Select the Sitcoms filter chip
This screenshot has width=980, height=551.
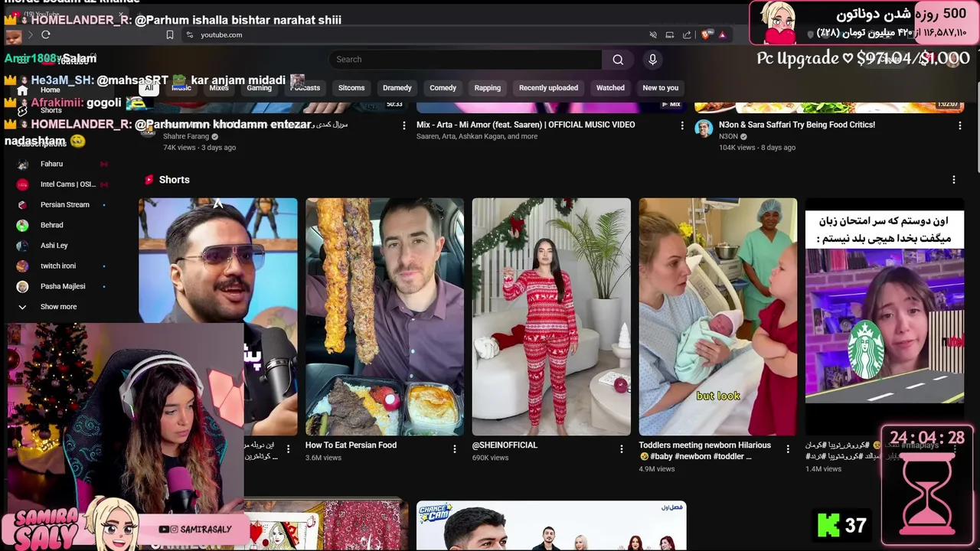point(351,88)
